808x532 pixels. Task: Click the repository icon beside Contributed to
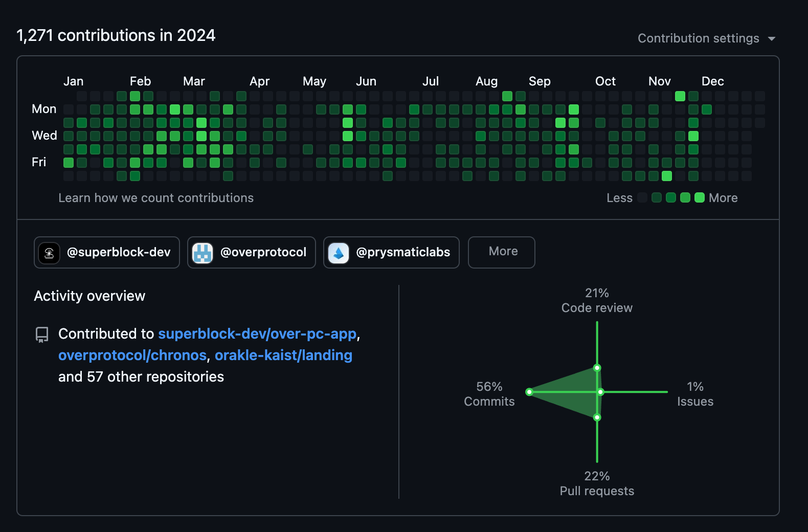(42, 335)
